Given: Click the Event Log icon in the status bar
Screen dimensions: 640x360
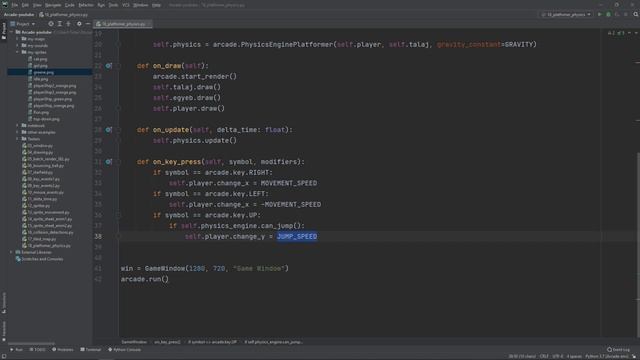Looking at the screenshot, I should point(609,350).
